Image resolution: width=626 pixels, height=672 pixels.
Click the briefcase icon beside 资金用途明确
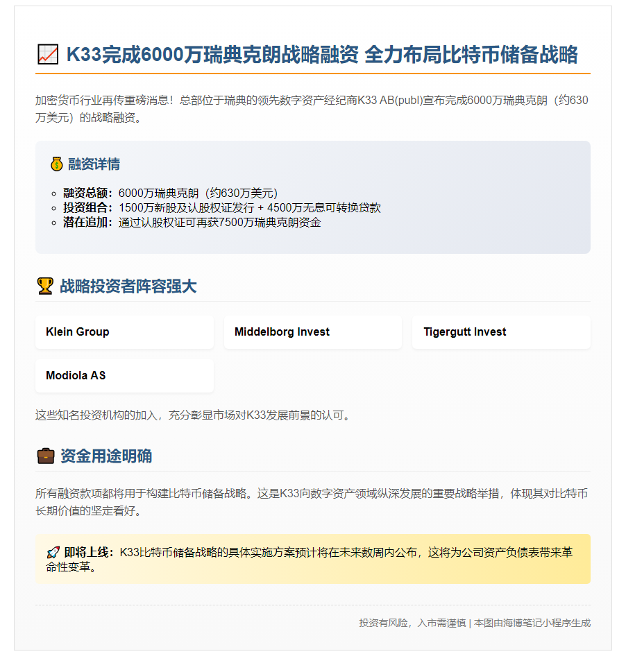click(x=45, y=456)
